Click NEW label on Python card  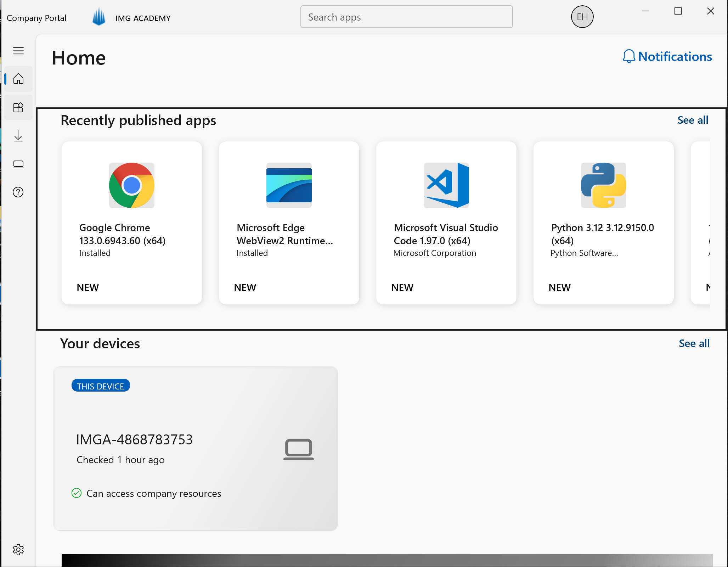point(560,287)
